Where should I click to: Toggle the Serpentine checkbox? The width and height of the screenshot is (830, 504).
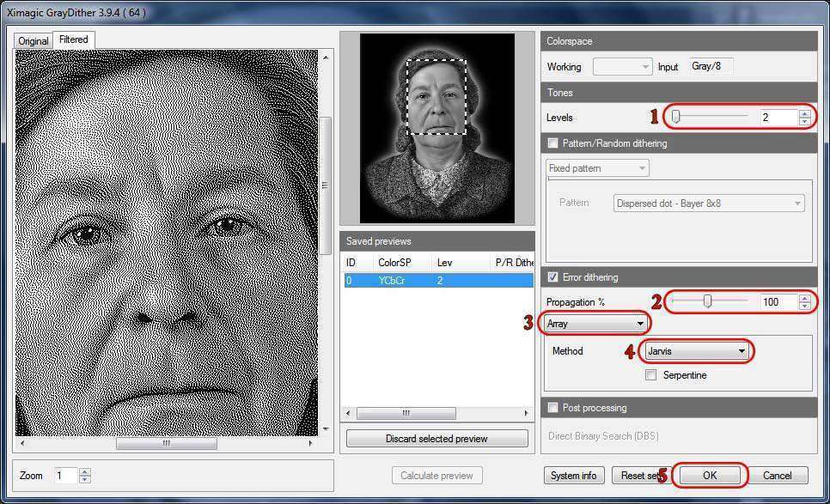(x=651, y=375)
